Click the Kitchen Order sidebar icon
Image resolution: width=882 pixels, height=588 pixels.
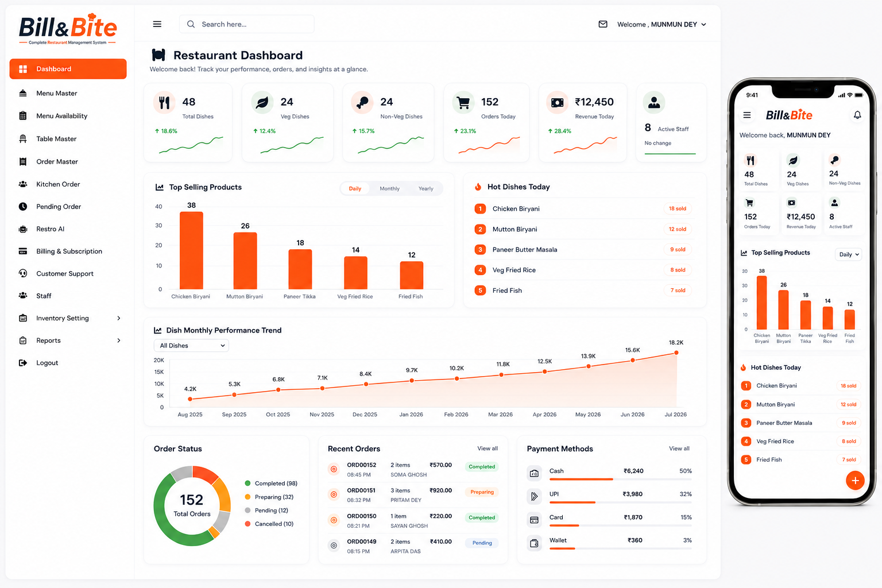(23, 184)
